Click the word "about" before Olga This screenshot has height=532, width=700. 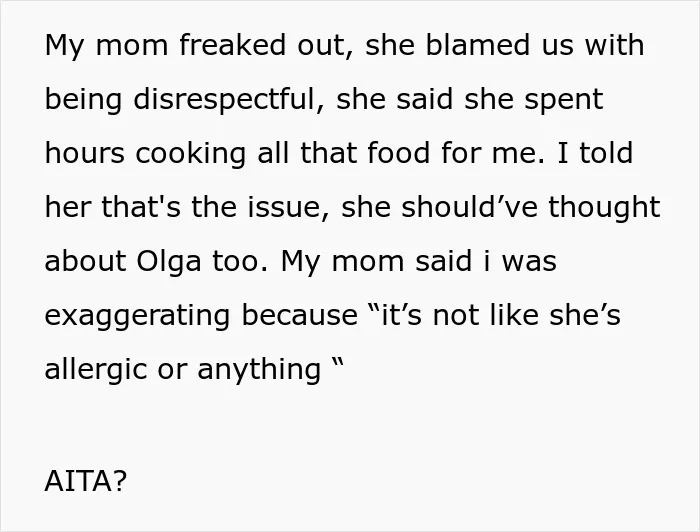(x=85, y=262)
